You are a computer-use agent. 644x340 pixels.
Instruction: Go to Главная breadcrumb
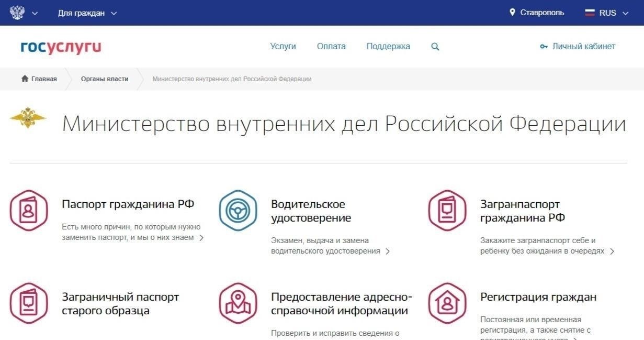pos(44,79)
